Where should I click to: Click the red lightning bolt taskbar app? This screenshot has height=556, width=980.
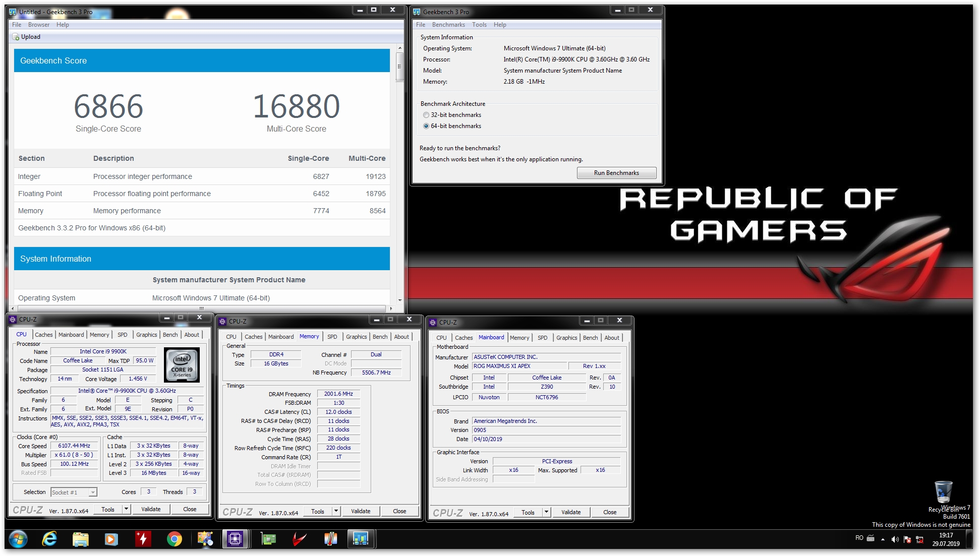click(143, 539)
